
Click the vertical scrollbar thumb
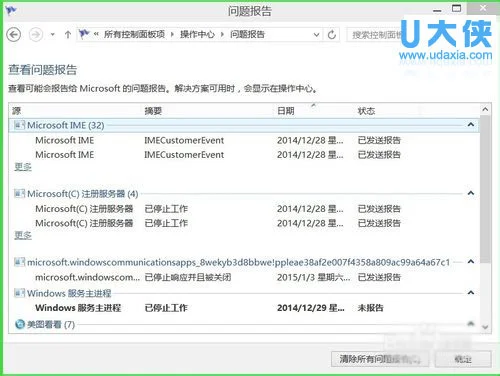[485, 189]
